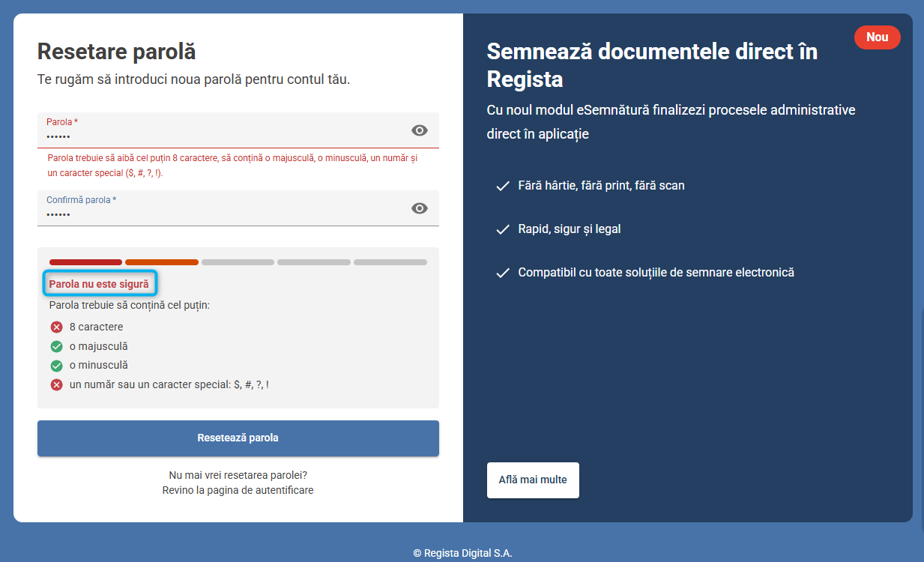Click the green check beside o minusculă

pos(56,366)
